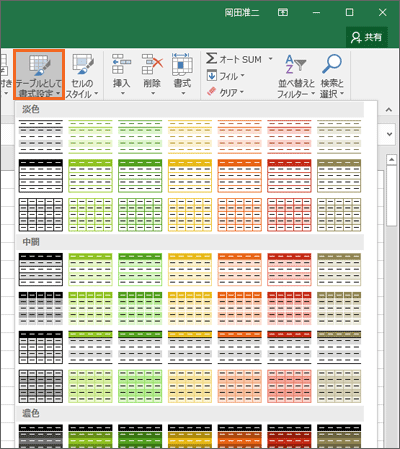Click the Delete cells icon
400x449 pixels.
click(152, 64)
